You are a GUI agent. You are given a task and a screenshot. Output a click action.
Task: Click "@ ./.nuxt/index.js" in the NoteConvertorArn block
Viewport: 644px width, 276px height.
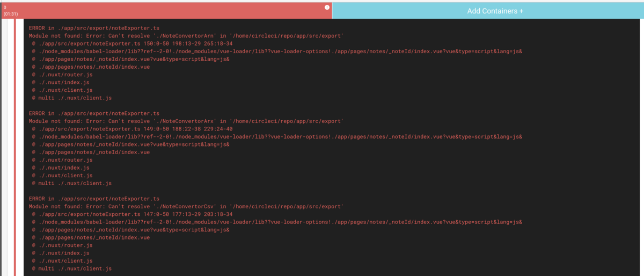click(x=61, y=82)
